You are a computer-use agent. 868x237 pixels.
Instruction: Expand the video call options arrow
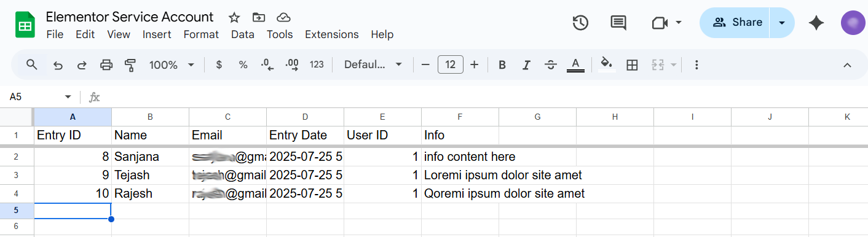point(679,23)
